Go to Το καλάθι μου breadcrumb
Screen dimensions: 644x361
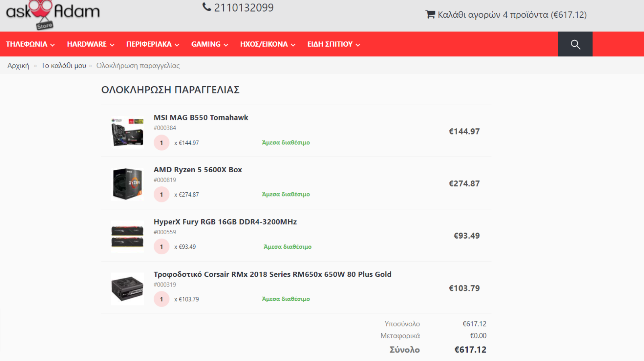click(x=64, y=66)
